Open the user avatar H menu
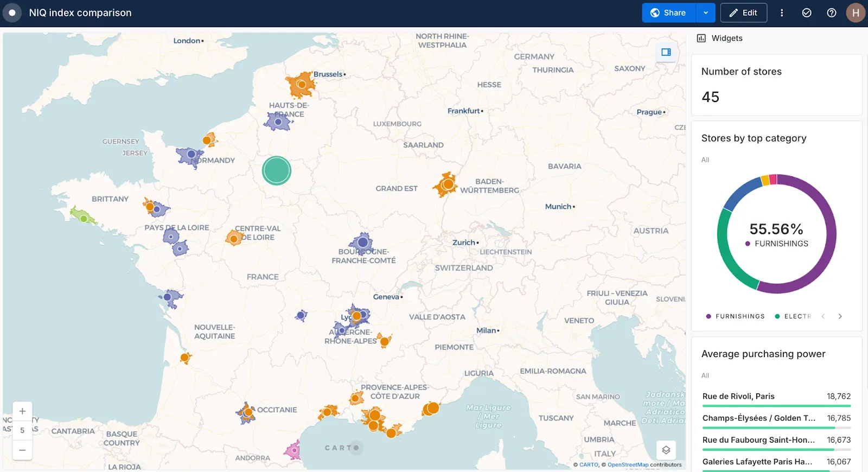Screen dimensions: 868x472 (x=856, y=12)
